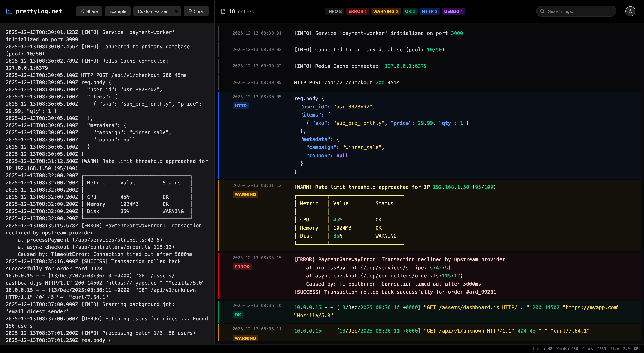Screen dimensions: 644x353
Task: Click the OK tag on the 08:36:10 entry
Action: pyautogui.click(x=238, y=315)
